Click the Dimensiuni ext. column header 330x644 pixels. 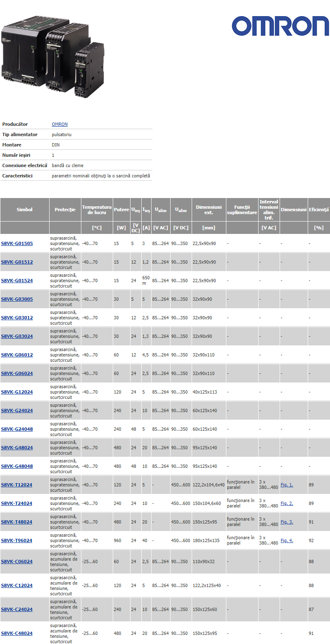(209, 210)
